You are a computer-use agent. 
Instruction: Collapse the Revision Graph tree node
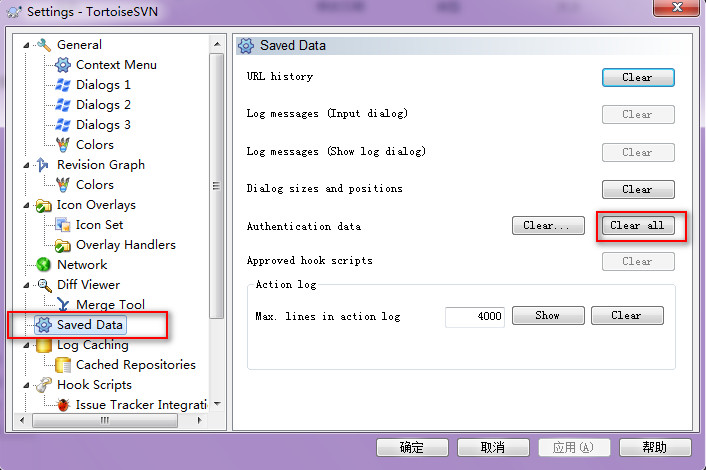[27, 165]
